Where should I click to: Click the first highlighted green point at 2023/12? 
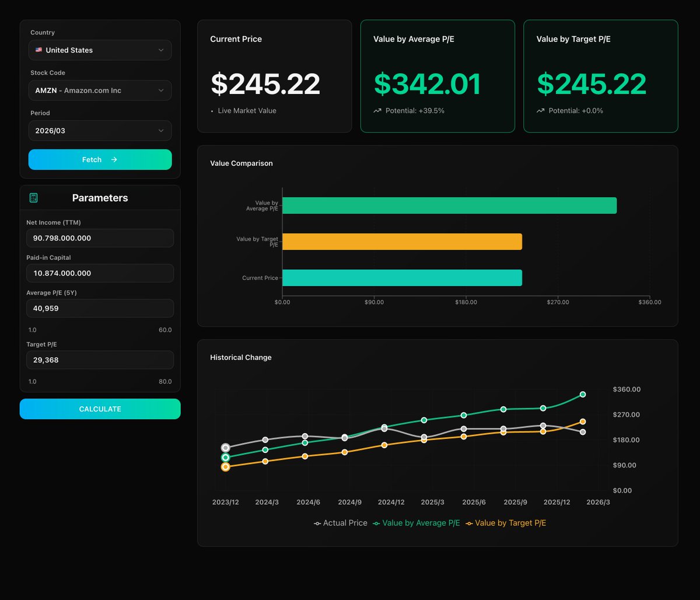point(226,457)
